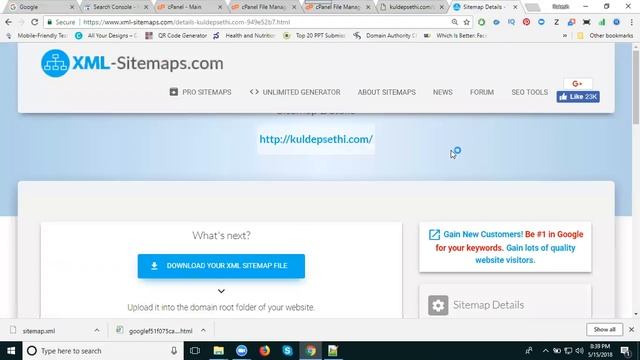Go back with the browser back arrow

9,22
